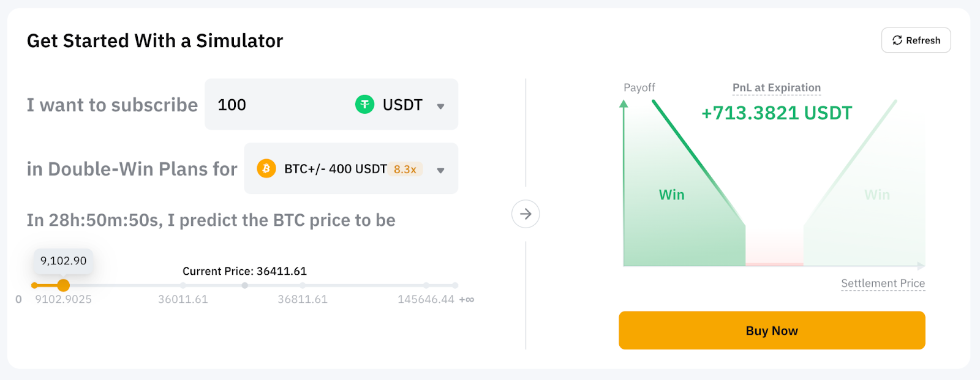Image resolution: width=980 pixels, height=380 pixels.
Task: Click the Current Price marker on slider
Action: (244, 285)
